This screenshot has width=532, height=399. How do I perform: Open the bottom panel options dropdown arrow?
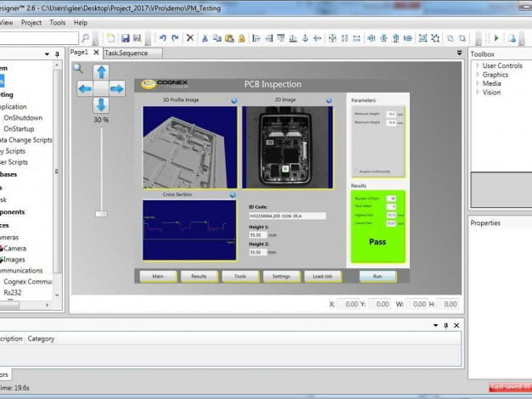[x=435, y=325]
